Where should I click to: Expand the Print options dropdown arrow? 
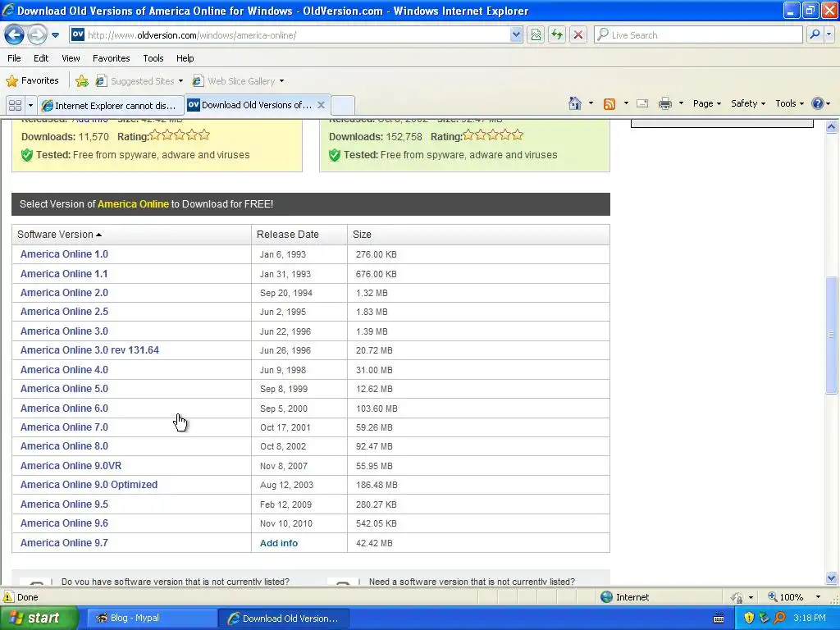tap(681, 103)
